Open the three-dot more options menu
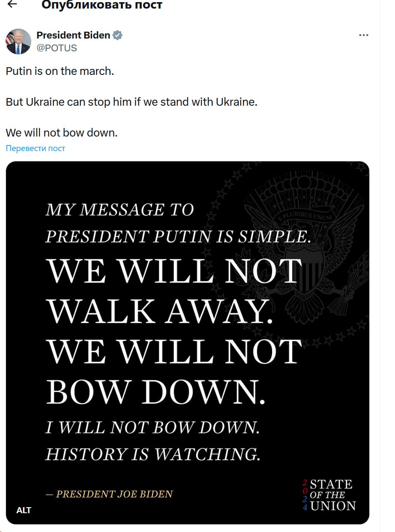Image resolution: width=395 pixels, height=532 pixels. [363, 36]
